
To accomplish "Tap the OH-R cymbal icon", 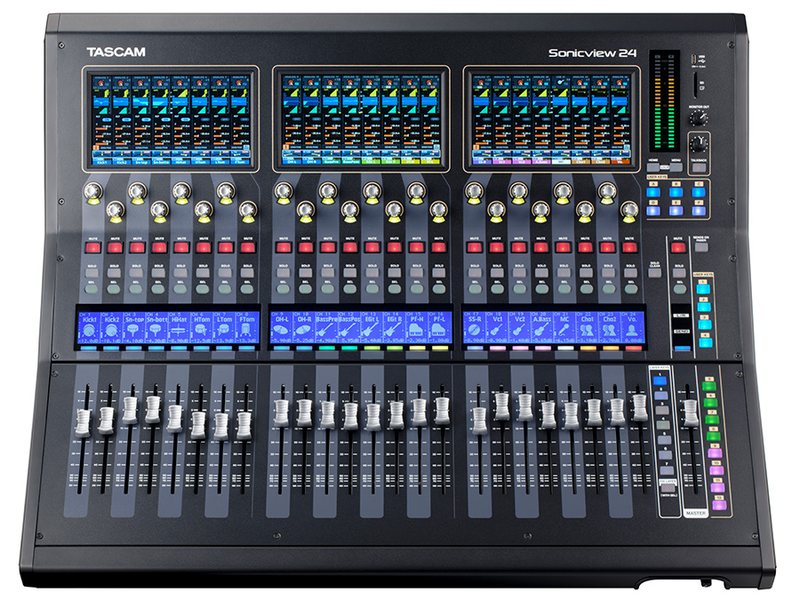I will (x=304, y=332).
